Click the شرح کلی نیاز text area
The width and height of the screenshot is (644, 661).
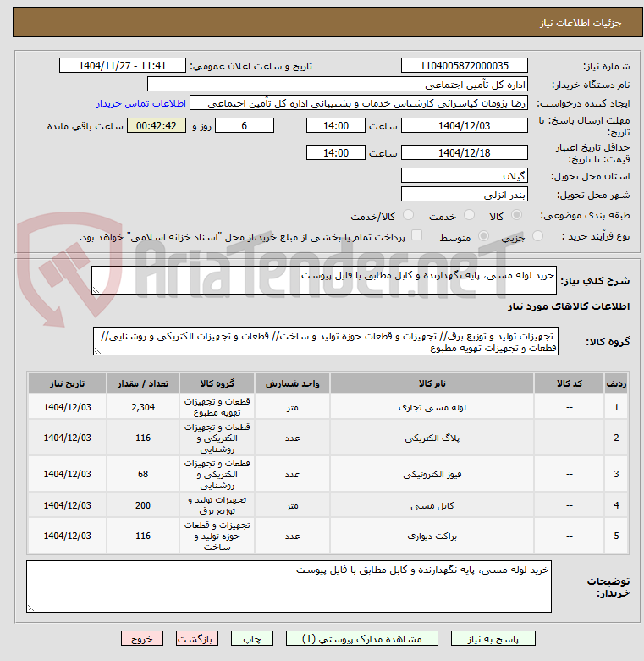[x=323, y=280]
